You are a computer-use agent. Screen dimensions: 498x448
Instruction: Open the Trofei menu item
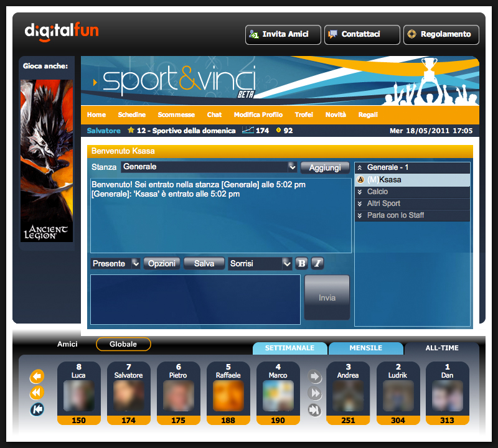click(x=304, y=114)
